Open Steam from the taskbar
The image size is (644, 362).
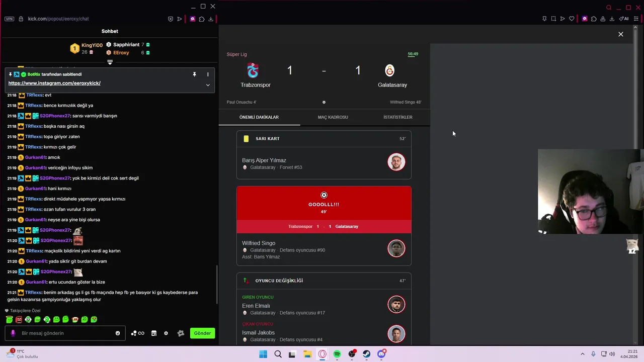tap(366, 354)
